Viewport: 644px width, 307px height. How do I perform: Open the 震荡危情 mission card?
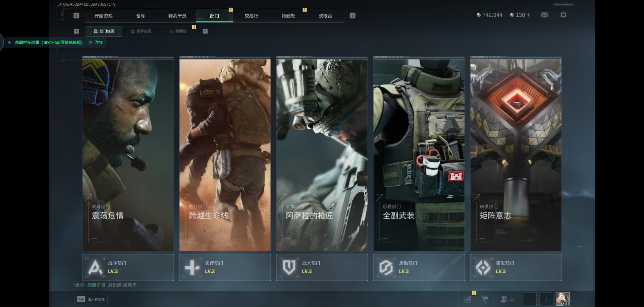(x=128, y=154)
